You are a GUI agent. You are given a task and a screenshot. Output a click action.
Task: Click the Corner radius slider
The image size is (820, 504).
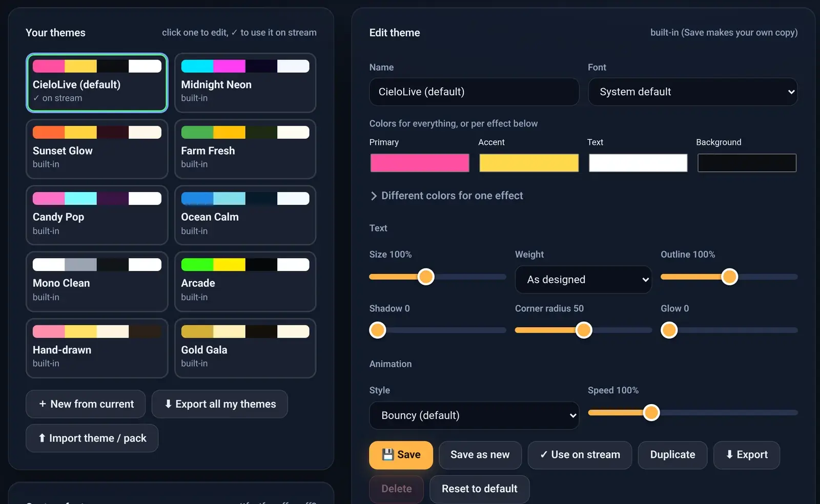583,330
